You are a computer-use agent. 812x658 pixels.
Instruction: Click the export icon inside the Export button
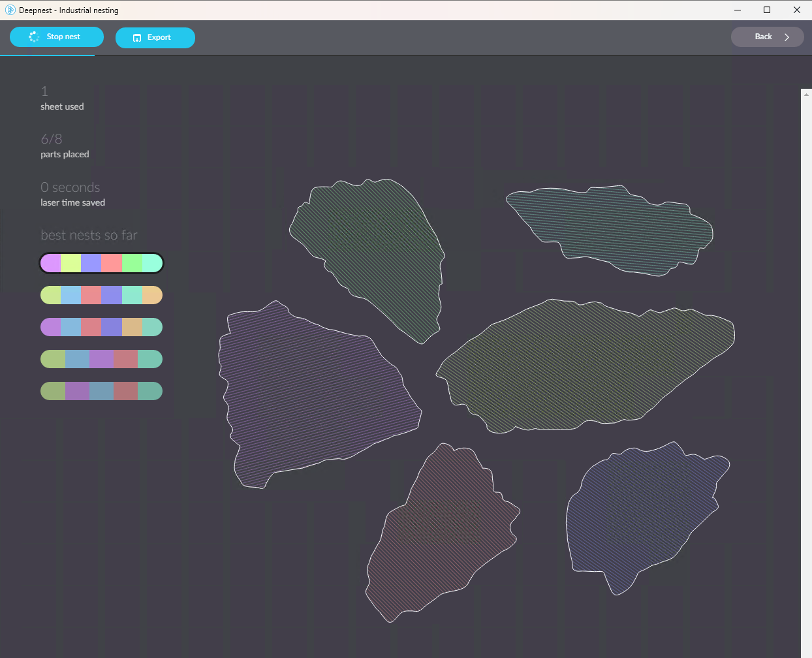(137, 38)
